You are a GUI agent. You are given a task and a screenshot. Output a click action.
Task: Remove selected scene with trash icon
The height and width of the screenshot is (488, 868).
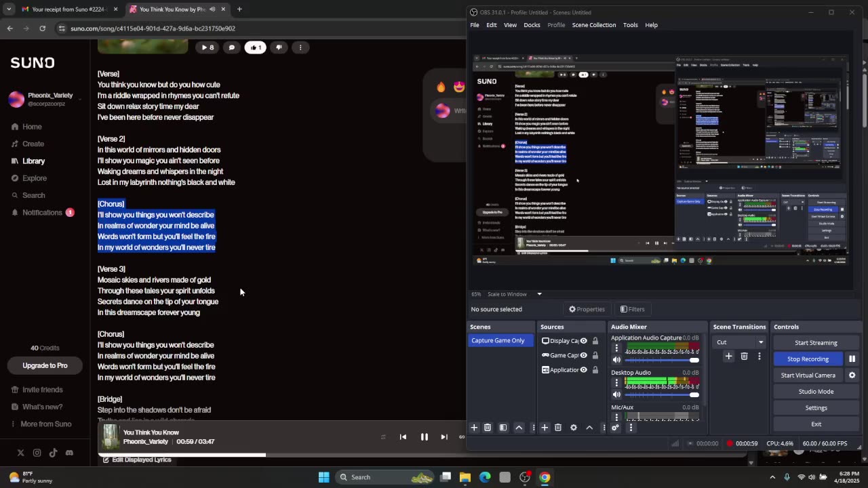pos(488,428)
